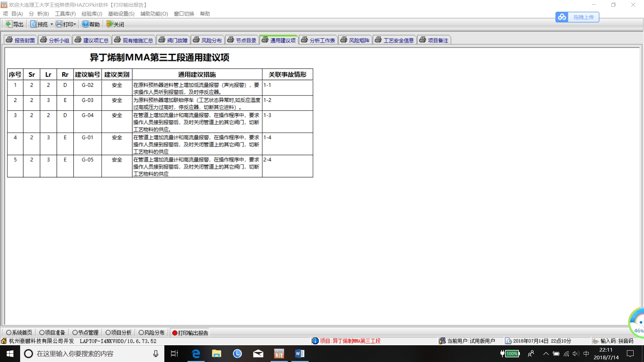This screenshot has width=644, height=362.
Task: Click the 预览 preview icon
Action: pos(34,24)
